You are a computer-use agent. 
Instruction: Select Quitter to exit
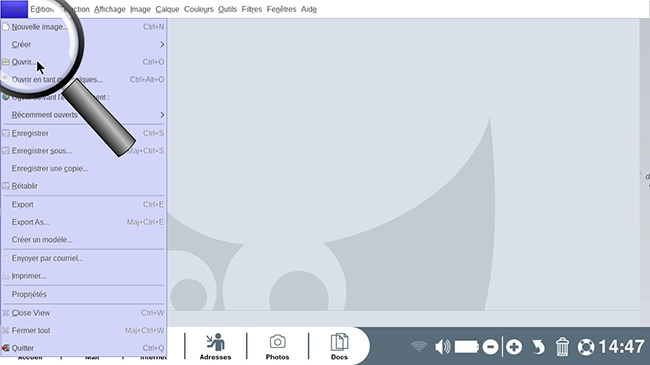point(84,348)
